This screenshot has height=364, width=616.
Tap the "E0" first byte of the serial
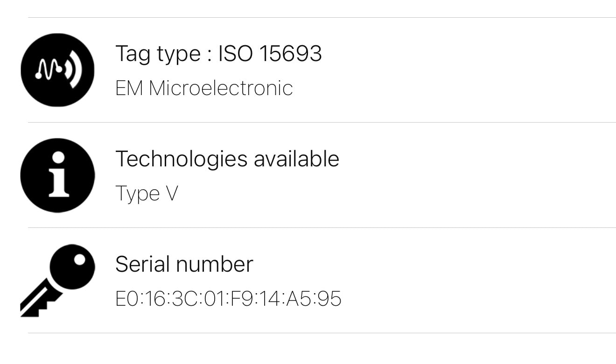pos(126,299)
